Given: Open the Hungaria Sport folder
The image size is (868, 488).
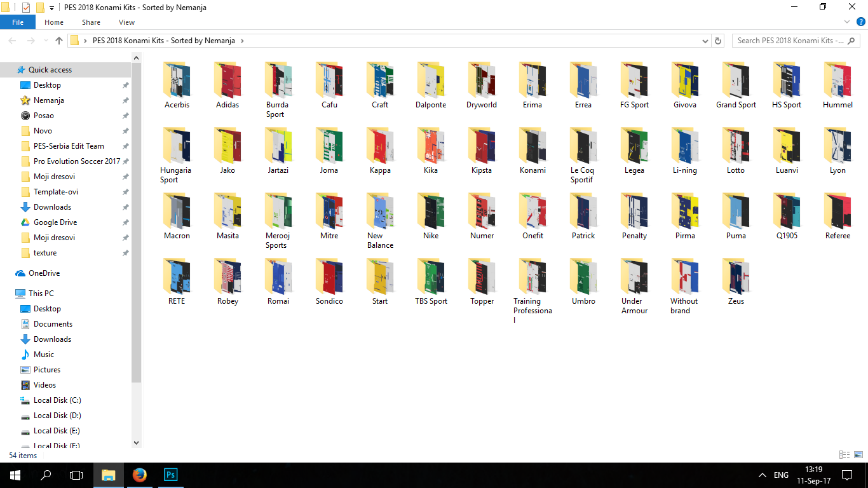Looking at the screenshot, I should 177,156.
